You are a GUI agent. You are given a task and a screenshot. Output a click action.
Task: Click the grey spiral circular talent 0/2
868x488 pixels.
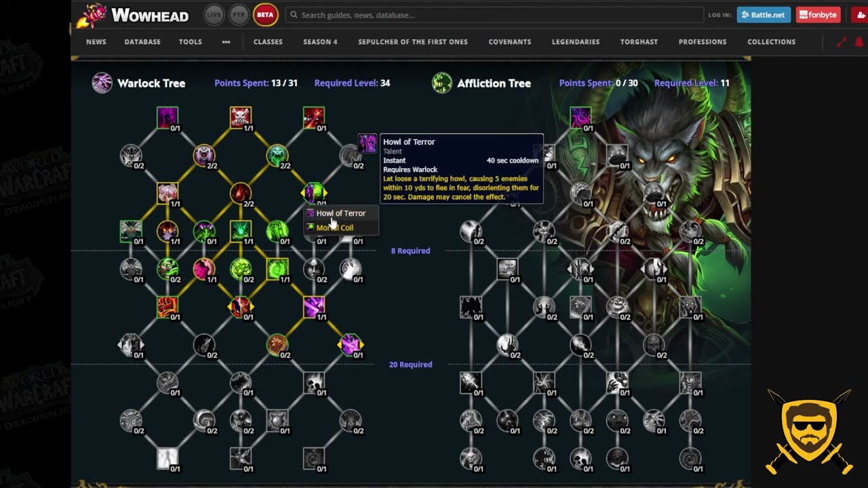click(203, 421)
